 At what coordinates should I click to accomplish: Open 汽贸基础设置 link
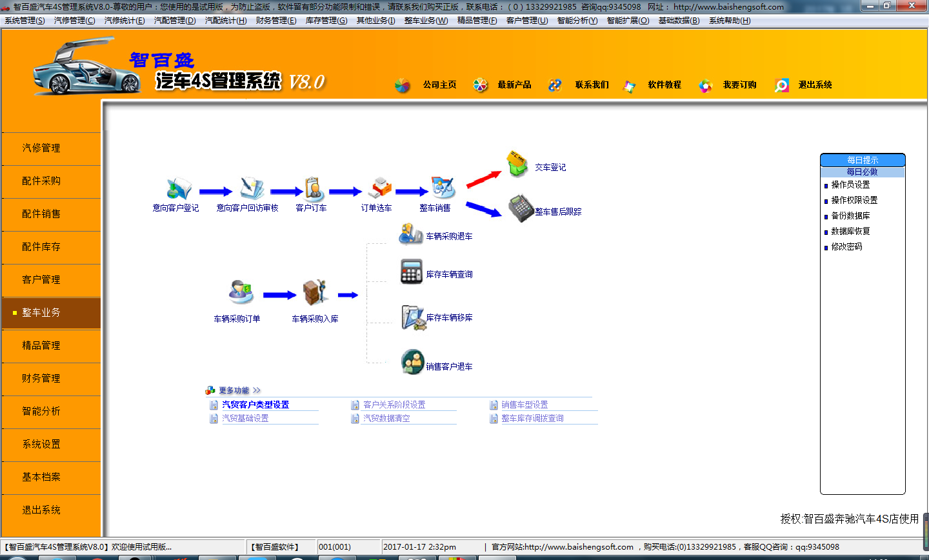(245, 418)
